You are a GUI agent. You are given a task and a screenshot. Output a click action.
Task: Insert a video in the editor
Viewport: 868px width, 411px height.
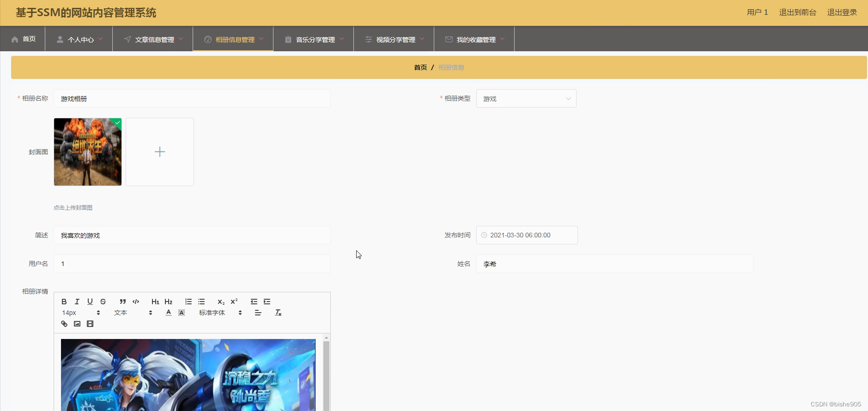90,324
